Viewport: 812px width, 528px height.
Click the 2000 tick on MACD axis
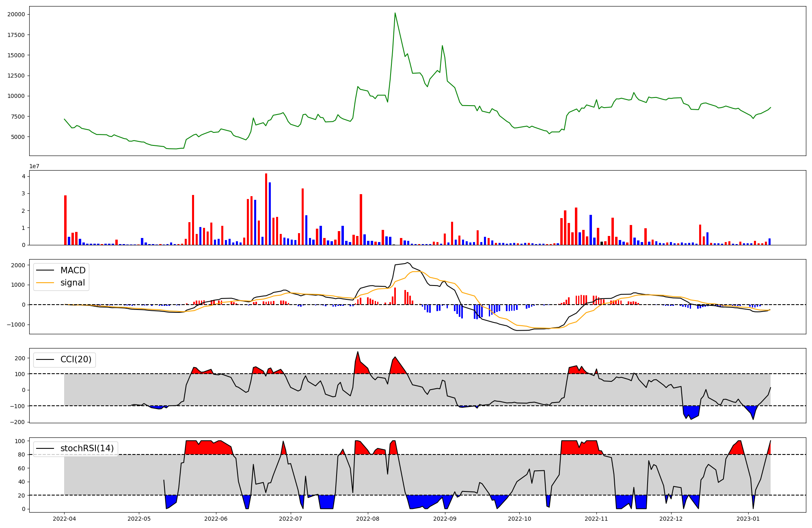click(x=18, y=265)
